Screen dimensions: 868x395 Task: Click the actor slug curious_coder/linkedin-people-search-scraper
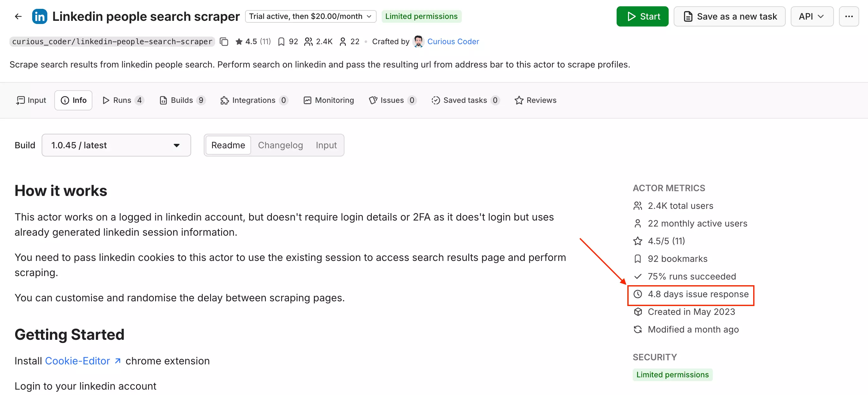pyautogui.click(x=112, y=41)
